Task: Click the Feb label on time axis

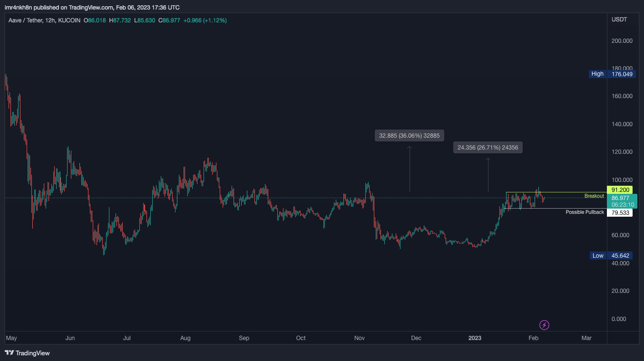Action: pos(534,338)
